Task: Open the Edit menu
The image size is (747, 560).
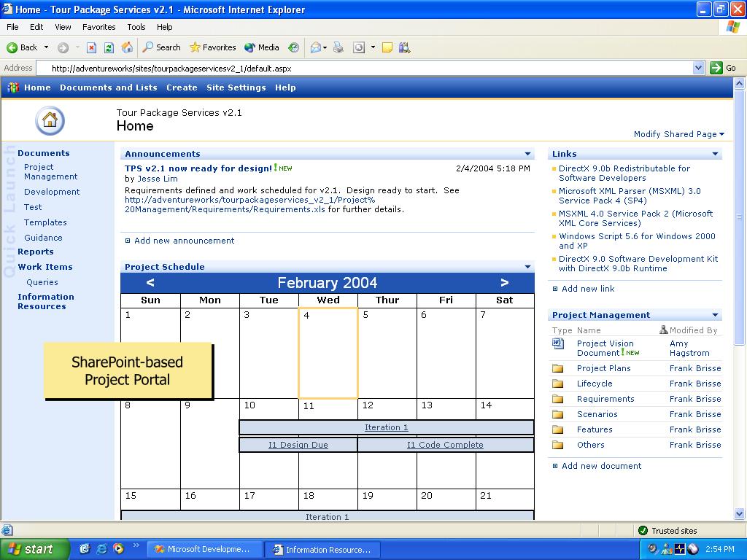Action: tap(36, 27)
